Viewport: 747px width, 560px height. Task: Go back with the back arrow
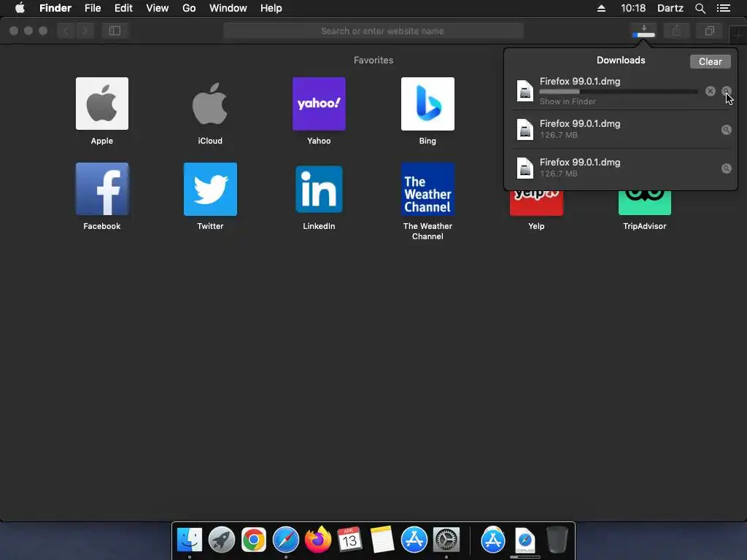66,31
